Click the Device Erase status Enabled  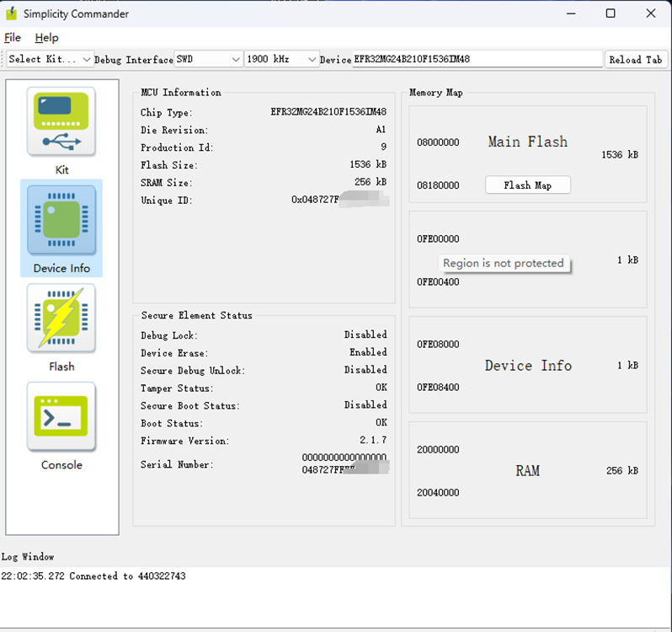[x=368, y=352]
